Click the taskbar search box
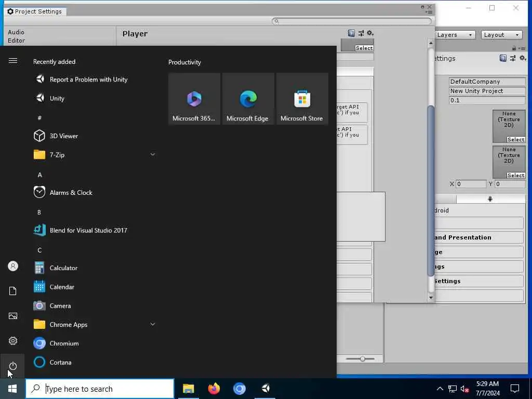Image resolution: width=532 pixels, height=399 pixels. click(100, 389)
